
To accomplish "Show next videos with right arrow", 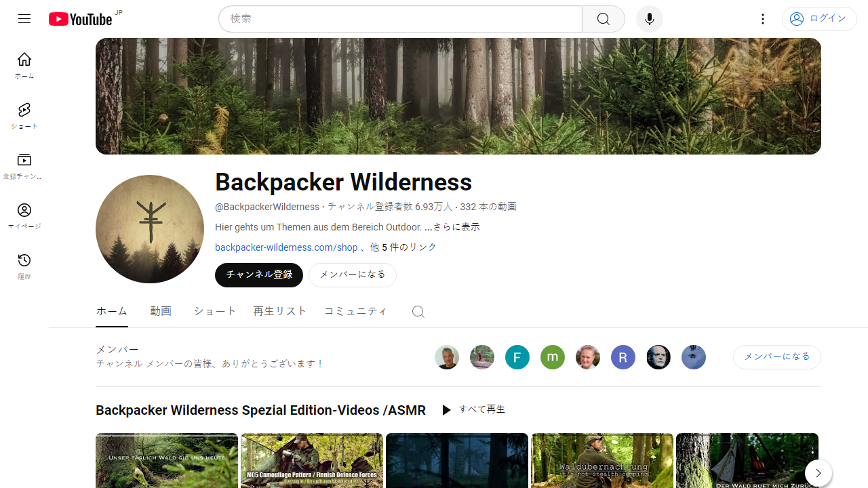I will (x=818, y=473).
